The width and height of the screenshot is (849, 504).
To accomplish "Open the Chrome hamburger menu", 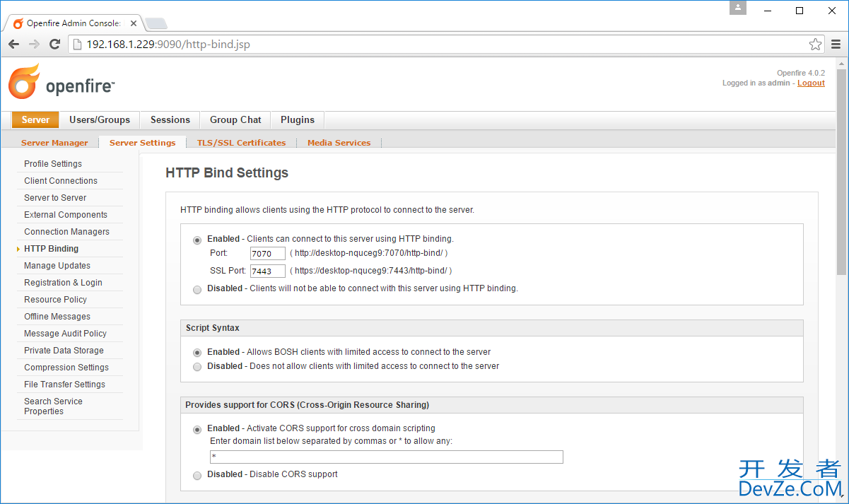I will tap(836, 45).
